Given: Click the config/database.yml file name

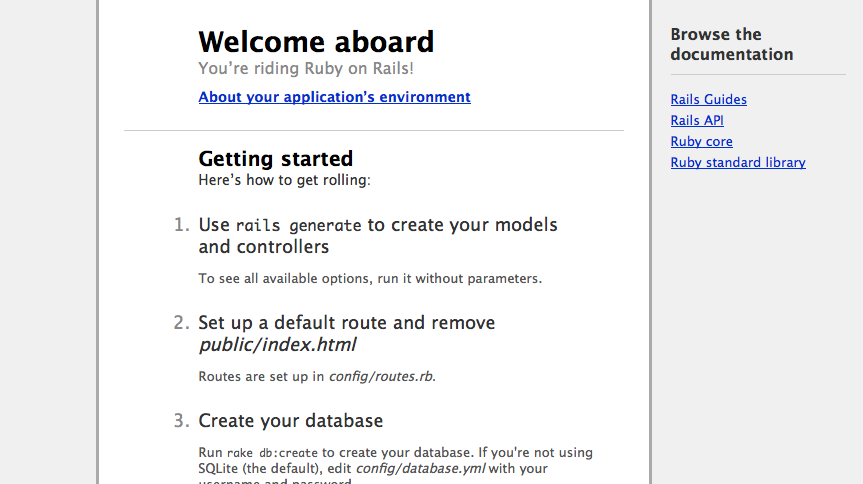Looking at the screenshot, I should click(x=404, y=468).
